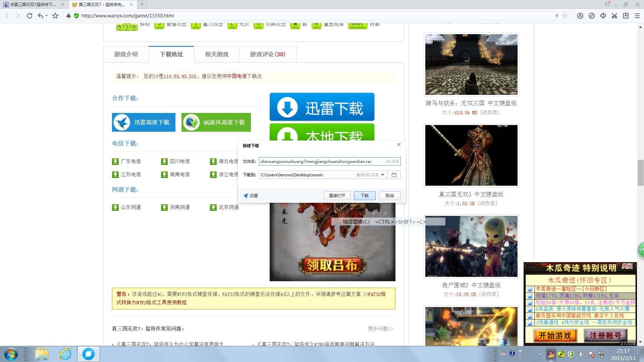
Task: Expand hidden icons arrow in the system tray
Action: click(540, 354)
